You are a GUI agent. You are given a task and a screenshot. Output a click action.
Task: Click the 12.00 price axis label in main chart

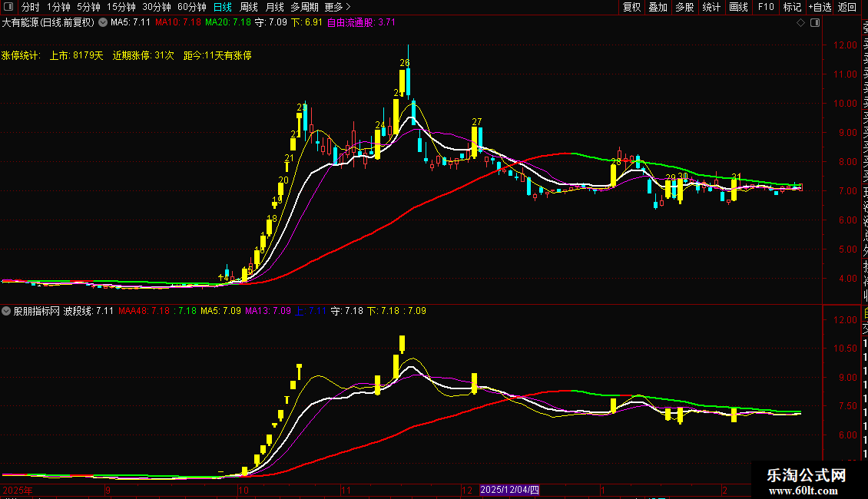point(846,45)
